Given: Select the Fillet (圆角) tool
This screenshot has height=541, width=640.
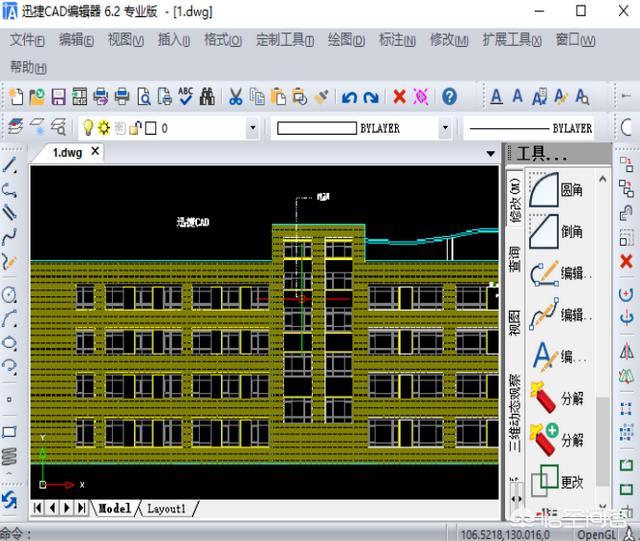Looking at the screenshot, I should [x=560, y=189].
